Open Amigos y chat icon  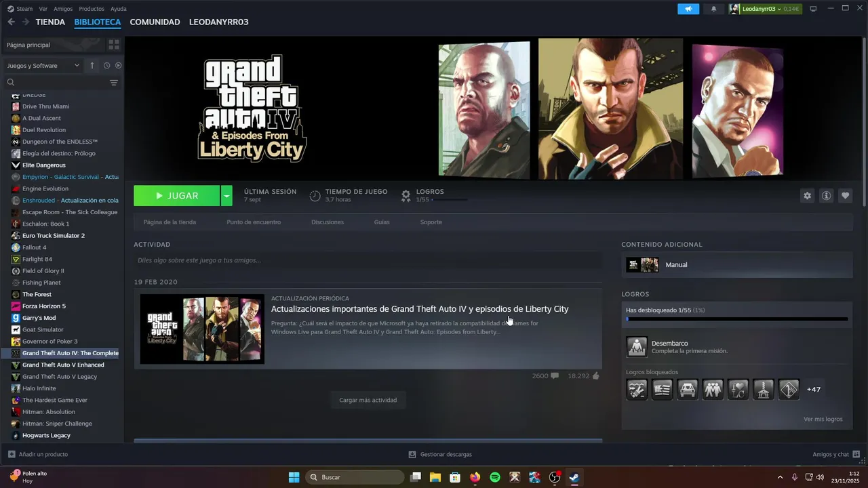pos(856,454)
